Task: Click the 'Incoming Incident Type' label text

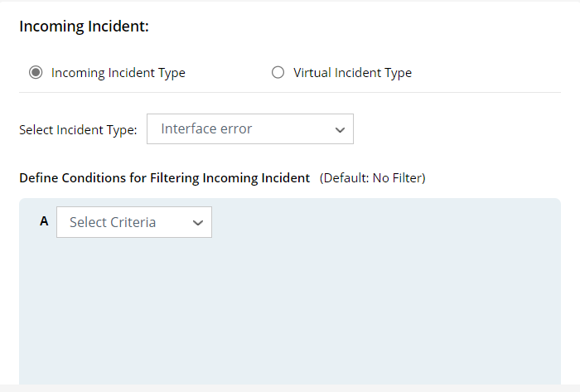Action: pos(118,73)
